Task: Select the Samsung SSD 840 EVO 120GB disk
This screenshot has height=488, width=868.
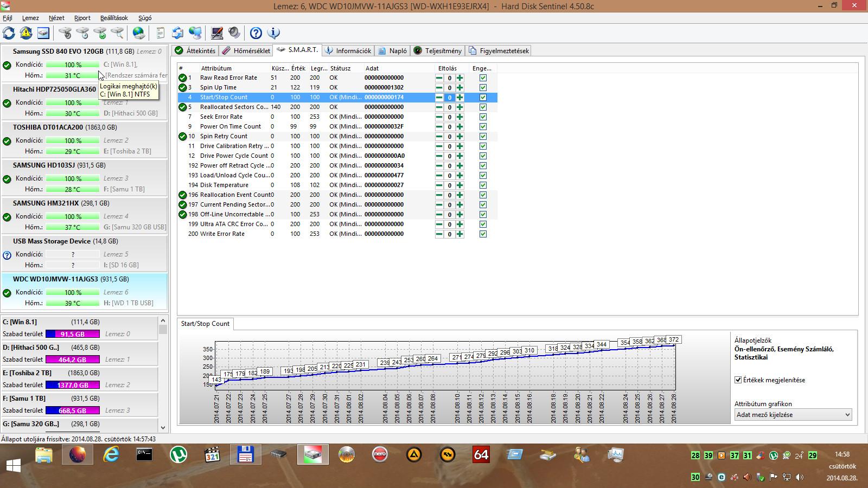Action: point(84,64)
